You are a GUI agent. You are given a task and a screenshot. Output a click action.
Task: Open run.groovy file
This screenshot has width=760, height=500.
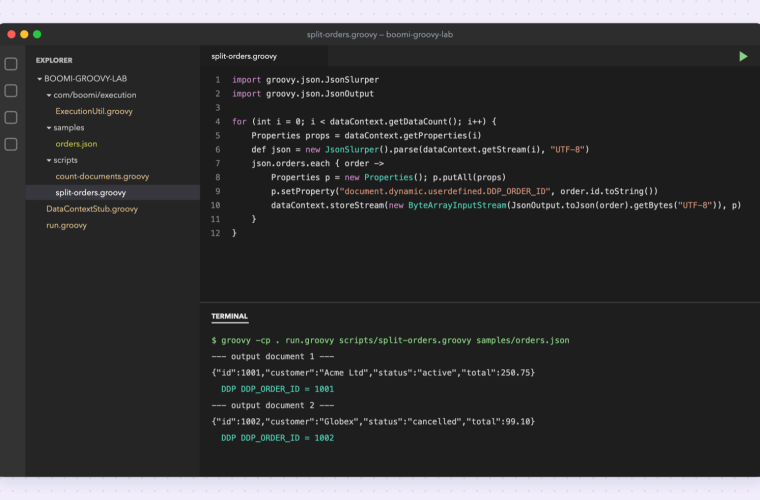coord(66,225)
